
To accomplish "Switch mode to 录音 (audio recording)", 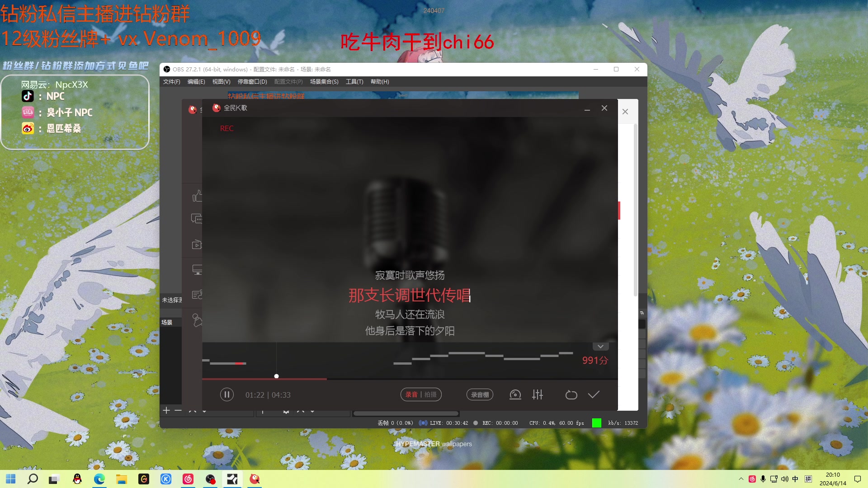I will [411, 394].
